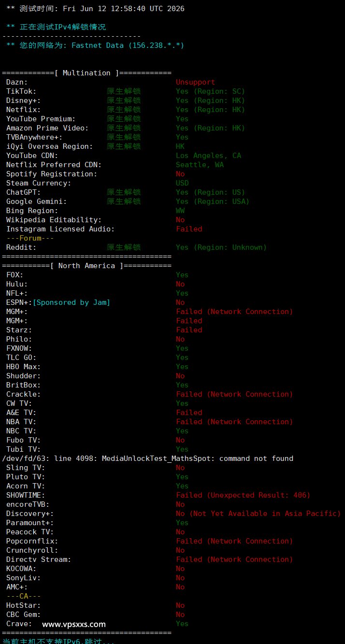Click the 'TVBAnywhere+:' label
This screenshot has height=644, width=345.
point(34,137)
